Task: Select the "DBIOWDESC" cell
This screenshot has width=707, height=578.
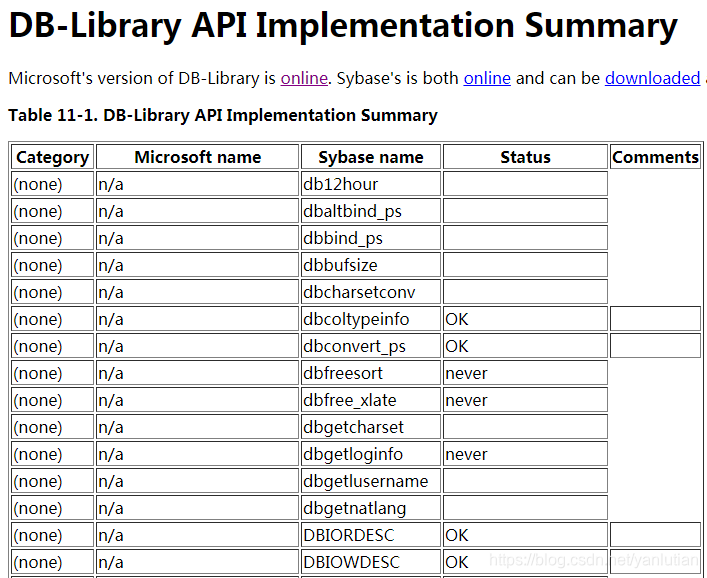Action: pos(371,562)
